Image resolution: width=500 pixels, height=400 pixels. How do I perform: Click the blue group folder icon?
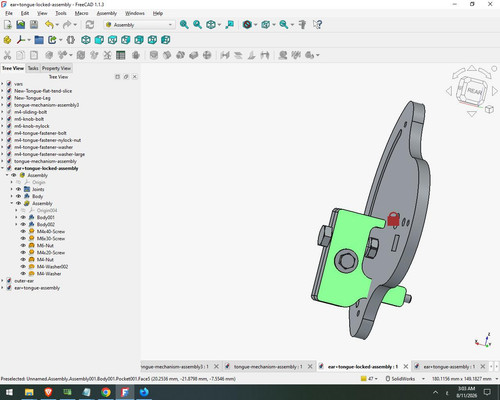39,40
